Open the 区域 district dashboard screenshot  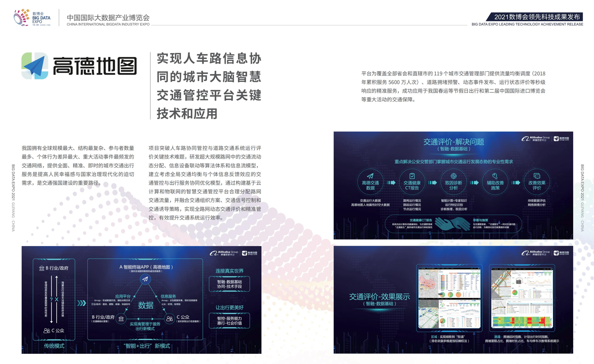pos(449,298)
